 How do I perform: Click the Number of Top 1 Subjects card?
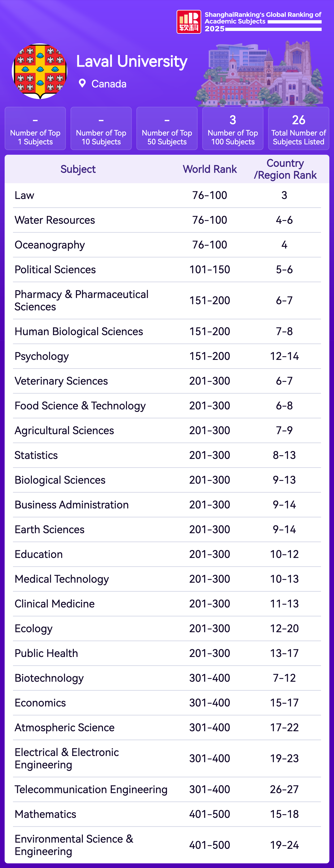point(35,128)
